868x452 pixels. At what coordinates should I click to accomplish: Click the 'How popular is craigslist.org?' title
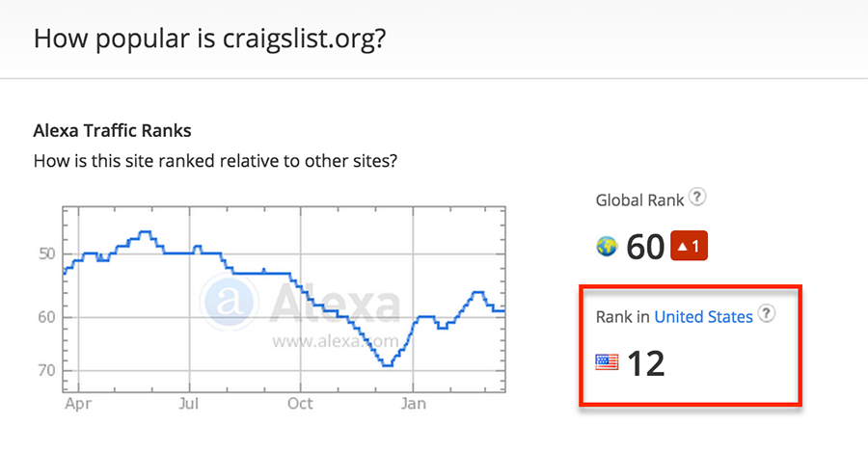pos(210,39)
